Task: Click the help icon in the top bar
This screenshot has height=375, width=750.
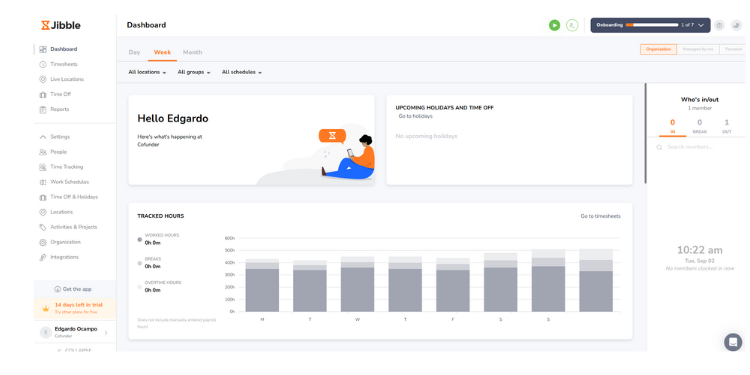Action: pos(719,25)
